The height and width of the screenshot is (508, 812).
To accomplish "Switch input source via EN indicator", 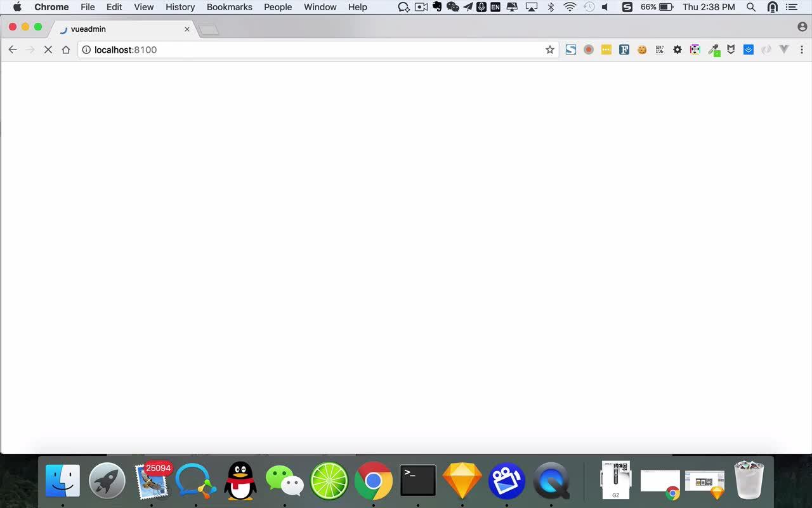I will point(495,7).
